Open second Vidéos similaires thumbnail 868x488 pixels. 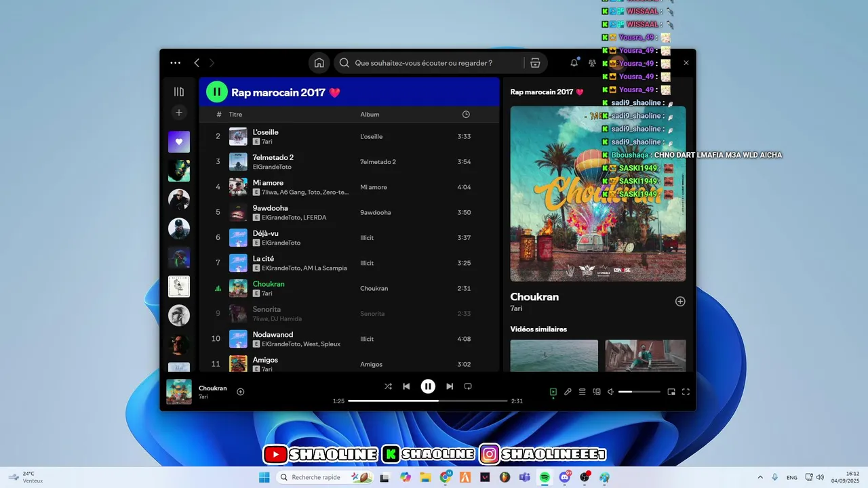click(x=646, y=356)
